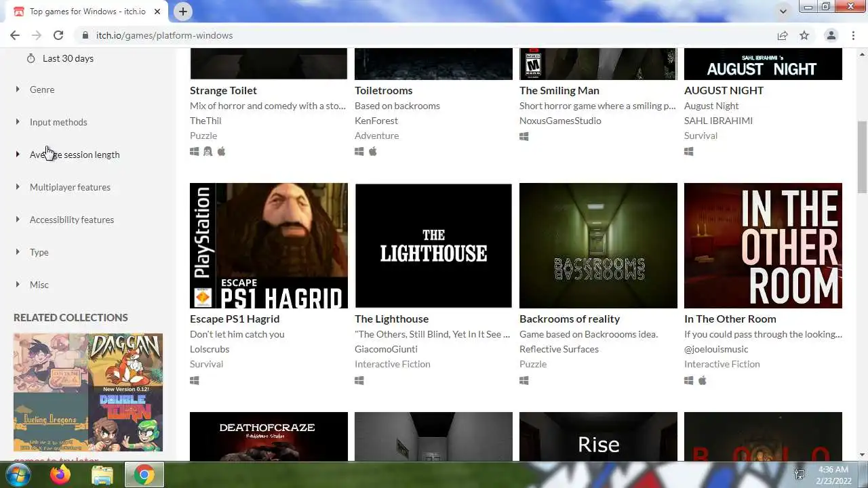The width and height of the screenshot is (868, 488).
Task: Open the Chrome three-dot menu
Action: click(852, 35)
